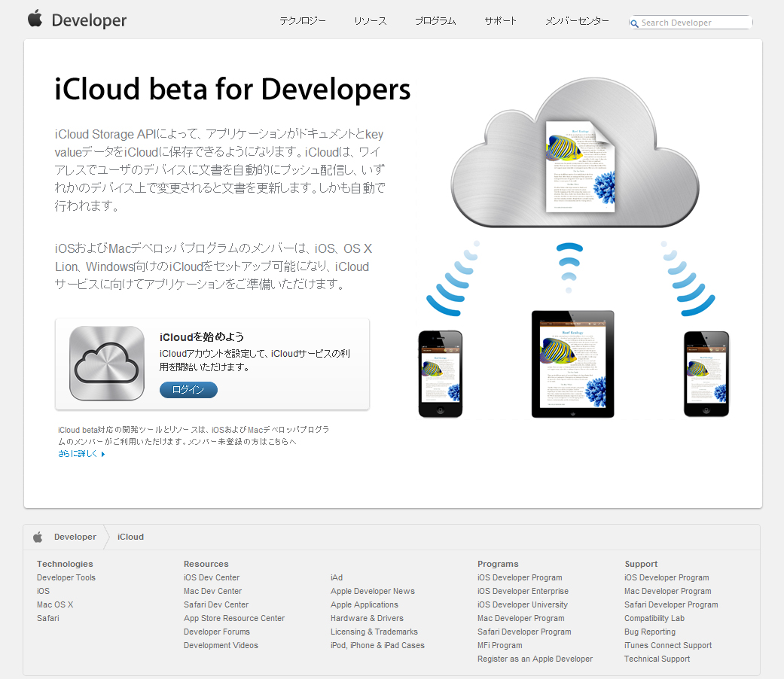Open Hardware & Drivers link
This screenshot has height=679, width=784.
[x=367, y=618]
